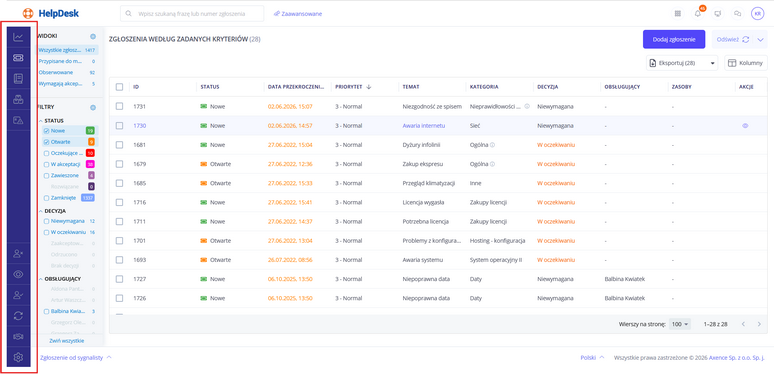Open settings gear in sidebar

click(18, 357)
